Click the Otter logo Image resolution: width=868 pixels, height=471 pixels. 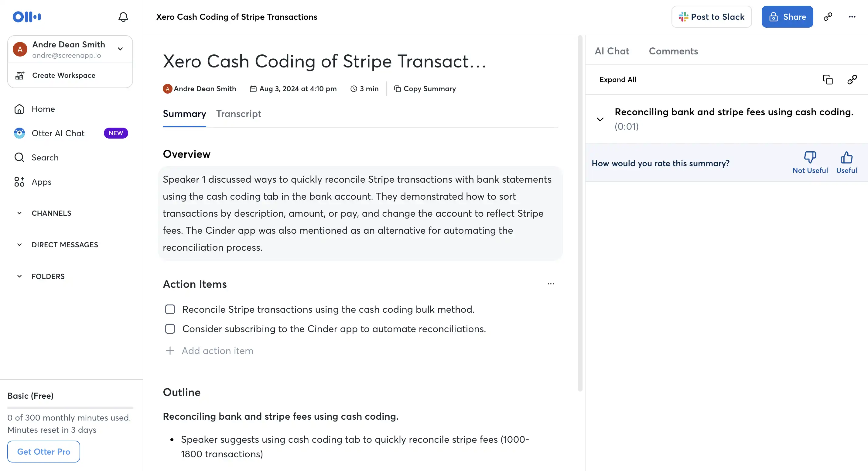[27, 17]
